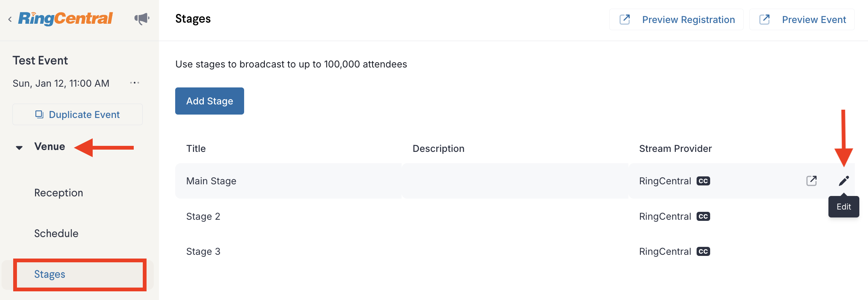Select the Stage 3 row title
868x300 pixels.
(x=203, y=251)
